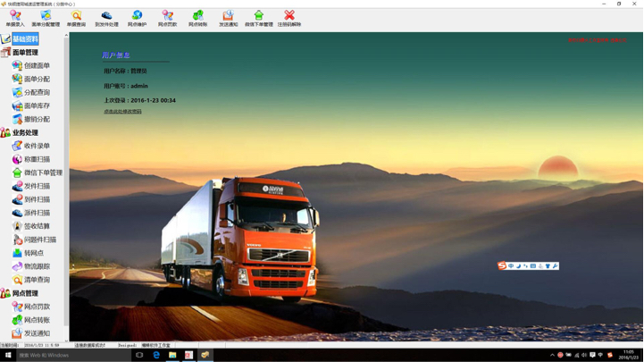
Task: Open 网点转账 from the top toolbar
Action: coord(197,19)
